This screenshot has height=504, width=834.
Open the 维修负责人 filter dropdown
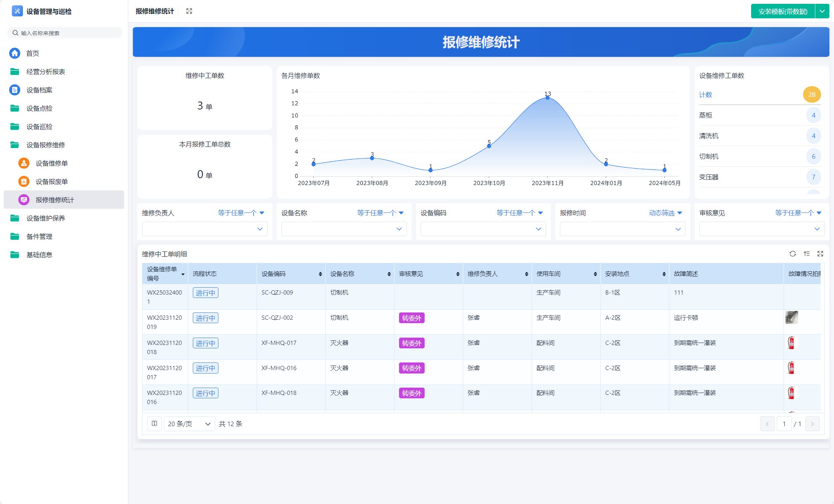pos(205,229)
